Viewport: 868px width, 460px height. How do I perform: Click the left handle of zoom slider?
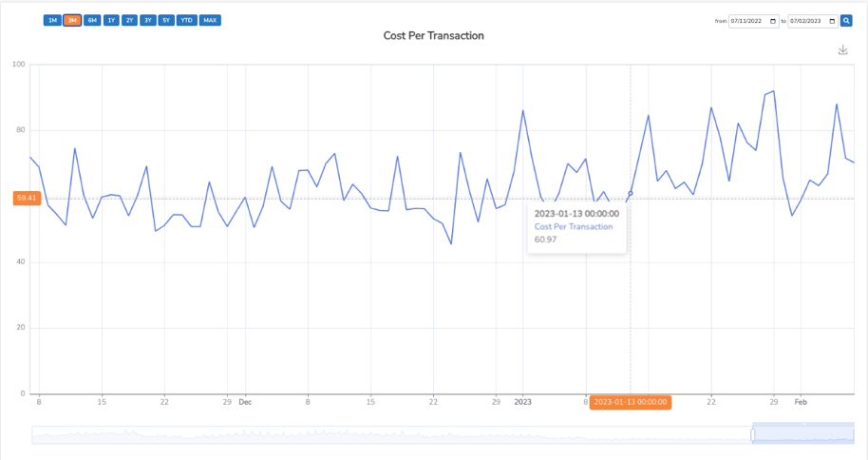(x=752, y=434)
